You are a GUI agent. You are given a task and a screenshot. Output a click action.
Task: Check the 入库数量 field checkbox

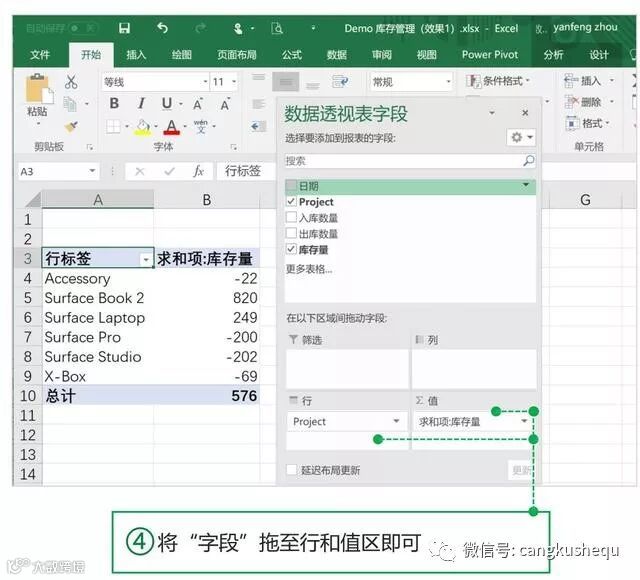point(291,217)
